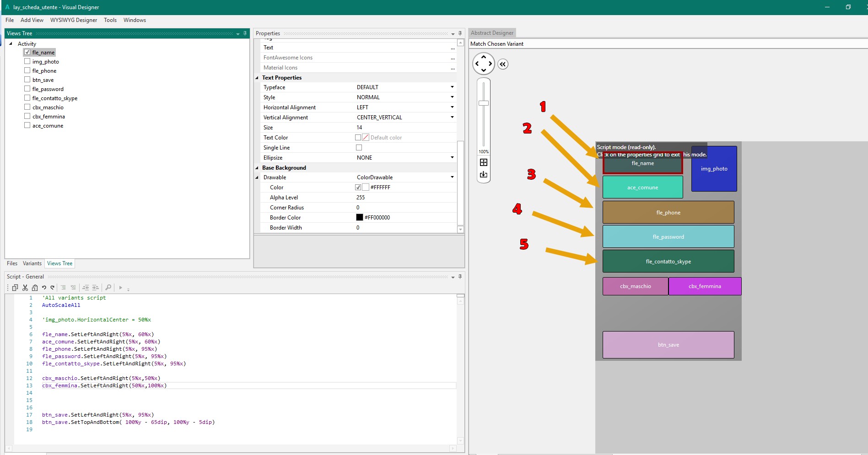Pin the Properties panel with the pin button
868x455 pixels.
coord(460,33)
